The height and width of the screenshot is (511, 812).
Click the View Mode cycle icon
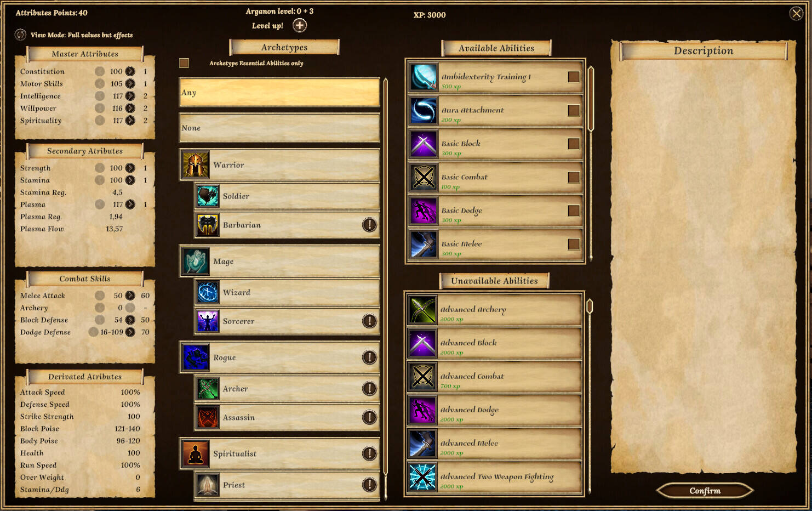20,35
